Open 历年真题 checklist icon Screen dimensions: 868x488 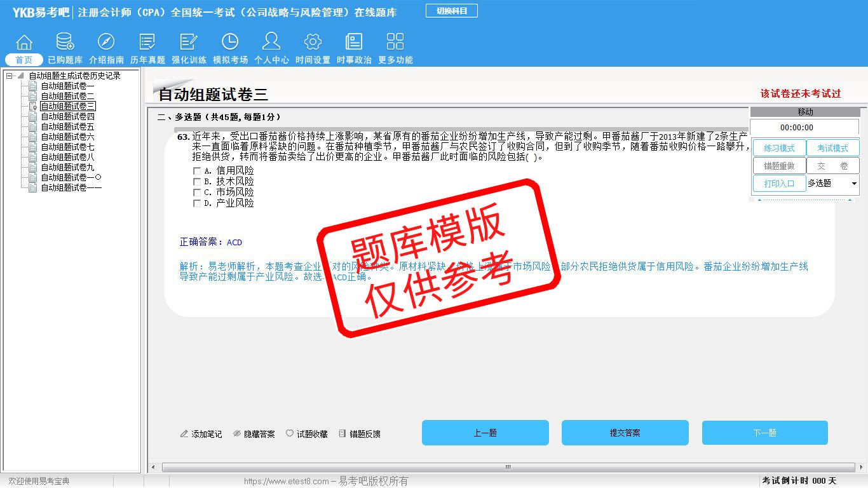(x=147, y=43)
